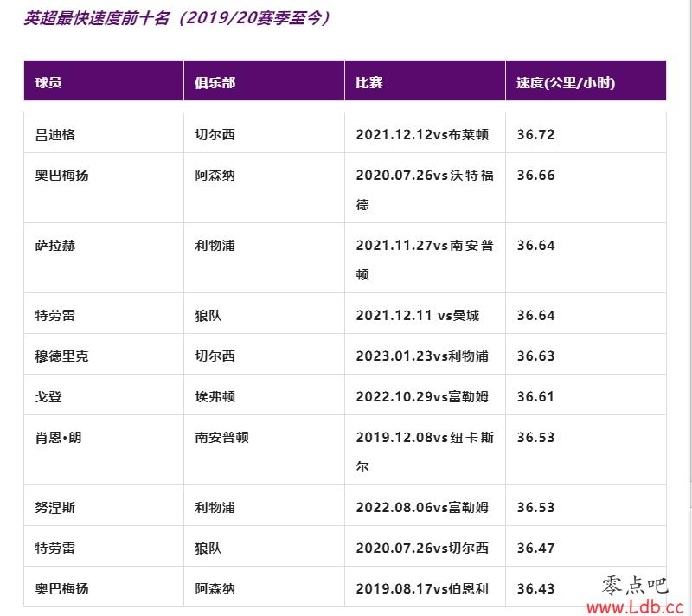
Task: Select speed value 36.63
Action: point(535,356)
